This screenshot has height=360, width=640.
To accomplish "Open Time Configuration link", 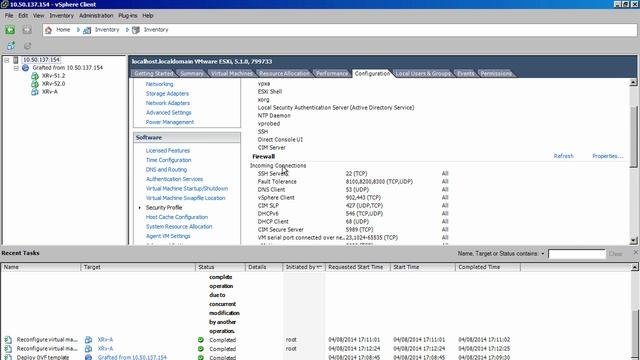I will (169, 160).
